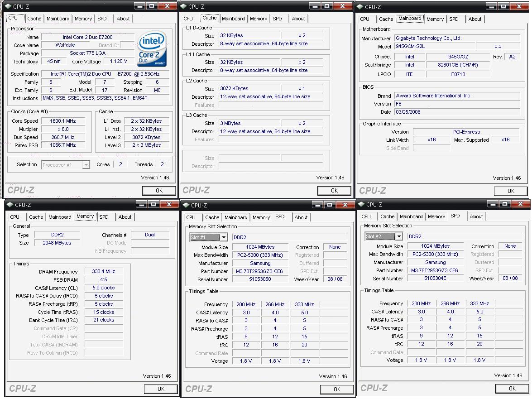Click the L3 Cache size 3 MBytes
Viewport: 532px width, 399px height.
point(250,124)
